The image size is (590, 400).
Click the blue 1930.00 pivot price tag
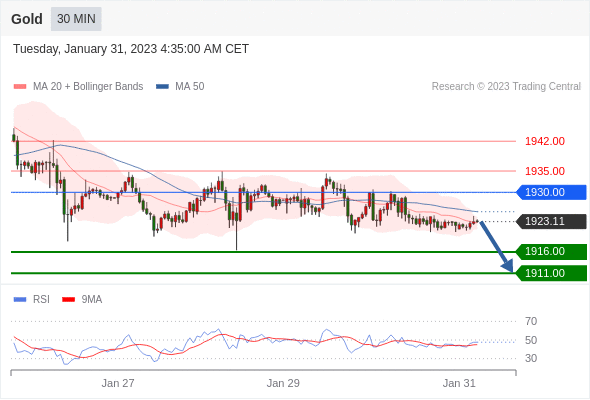(x=551, y=192)
